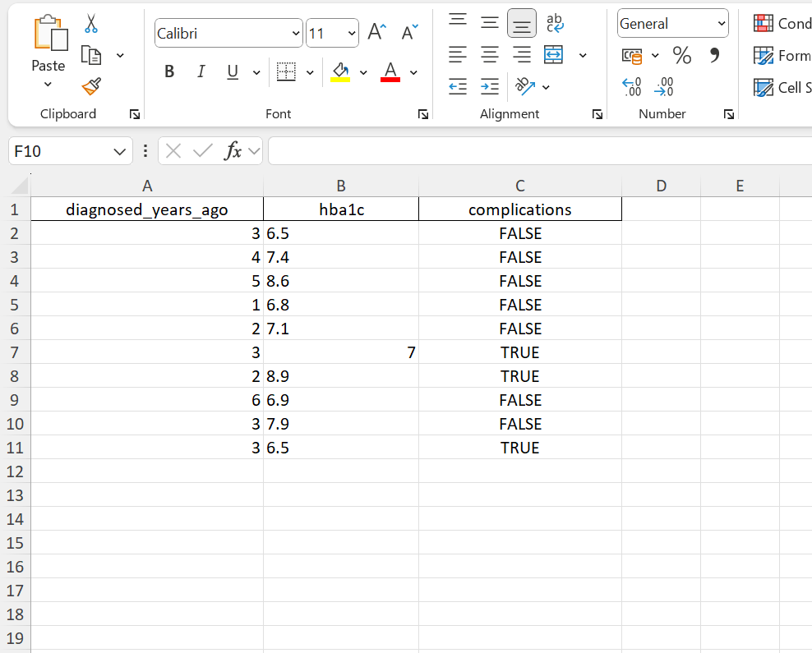This screenshot has width=812, height=653.
Task: Open the Clipboard group dialog launcher
Action: click(135, 114)
